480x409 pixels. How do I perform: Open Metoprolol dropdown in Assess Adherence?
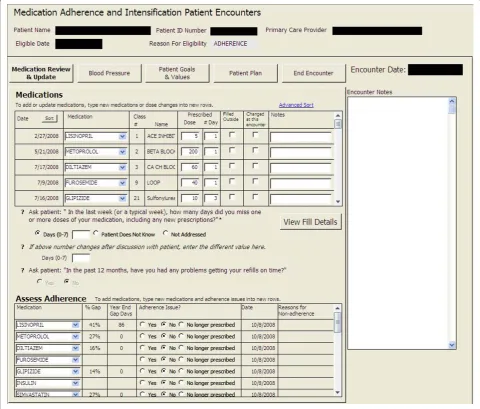click(76, 337)
